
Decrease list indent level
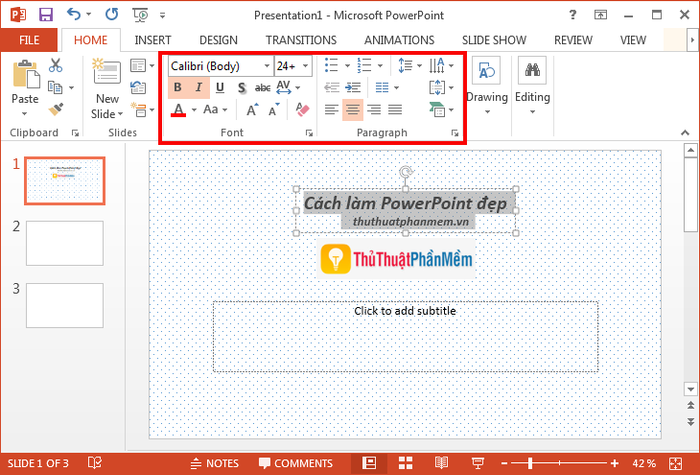click(x=331, y=88)
